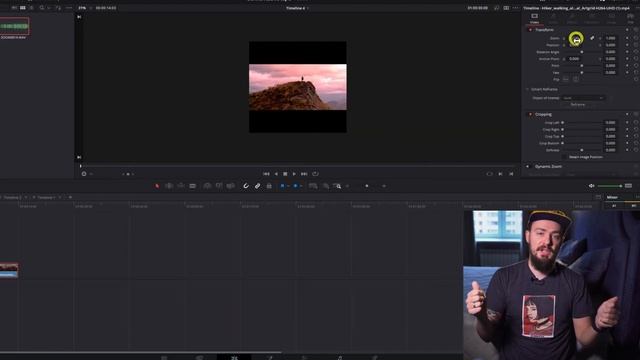Switch media pool to thumbnail view
Image resolution: width=640 pixels, height=360 pixels.
(23, 8)
